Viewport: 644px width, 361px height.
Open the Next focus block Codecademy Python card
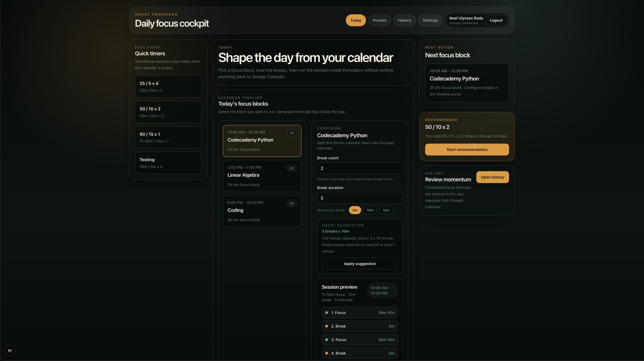(467, 83)
